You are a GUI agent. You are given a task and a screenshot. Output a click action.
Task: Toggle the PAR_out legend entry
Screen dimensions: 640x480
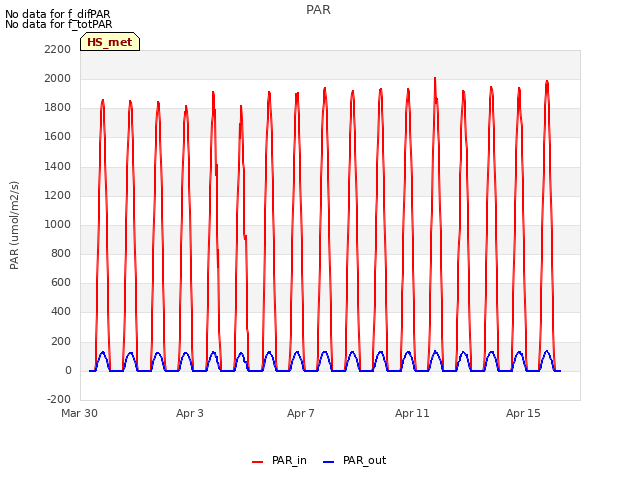tap(354, 461)
